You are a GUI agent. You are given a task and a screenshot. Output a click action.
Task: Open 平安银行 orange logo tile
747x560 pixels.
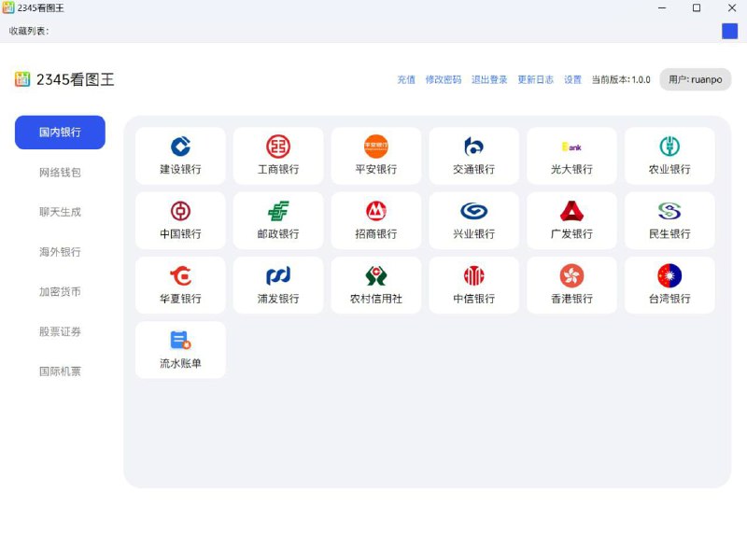tap(376, 156)
